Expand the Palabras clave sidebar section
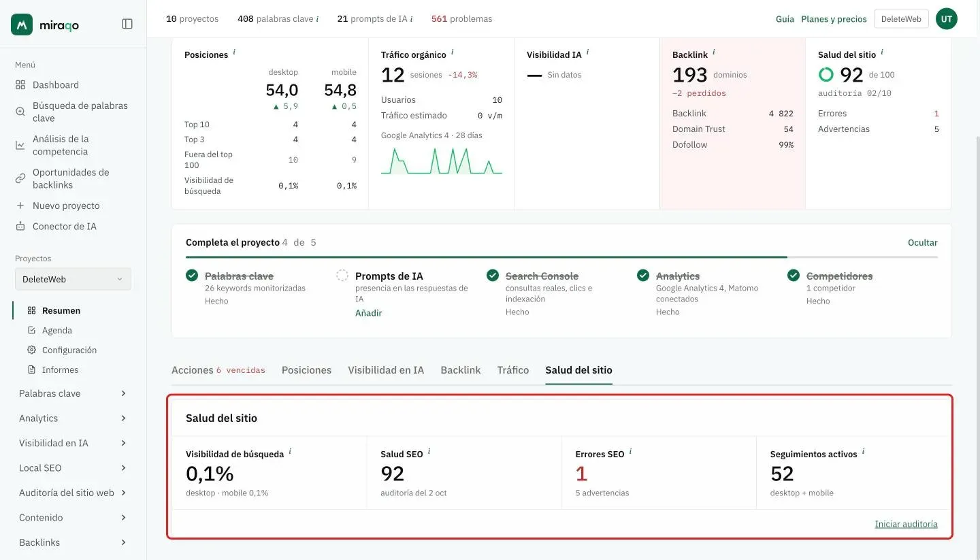This screenshot has height=560, width=980. pyautogui.click(x=73, y=393)
